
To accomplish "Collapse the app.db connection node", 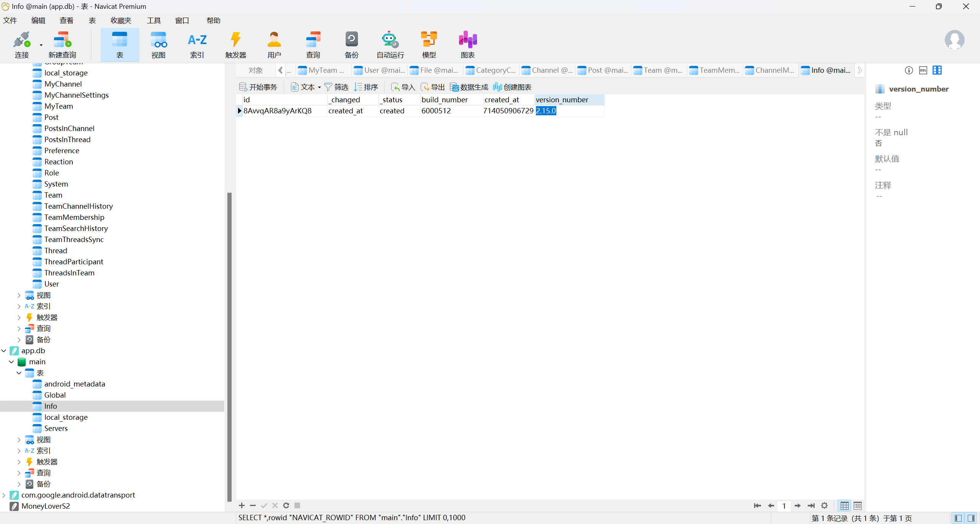I will 4,350.
